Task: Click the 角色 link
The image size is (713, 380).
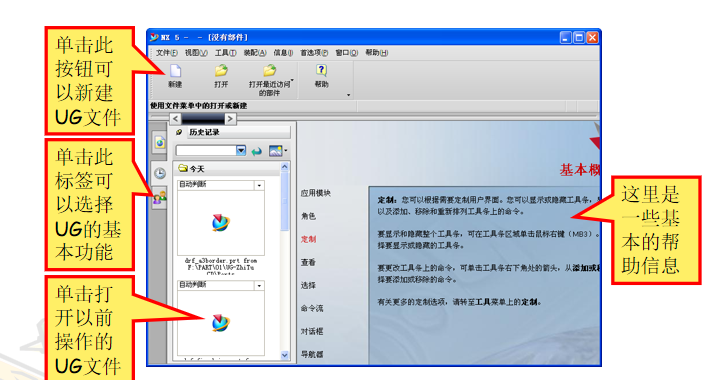Action: tap(308, 216)
